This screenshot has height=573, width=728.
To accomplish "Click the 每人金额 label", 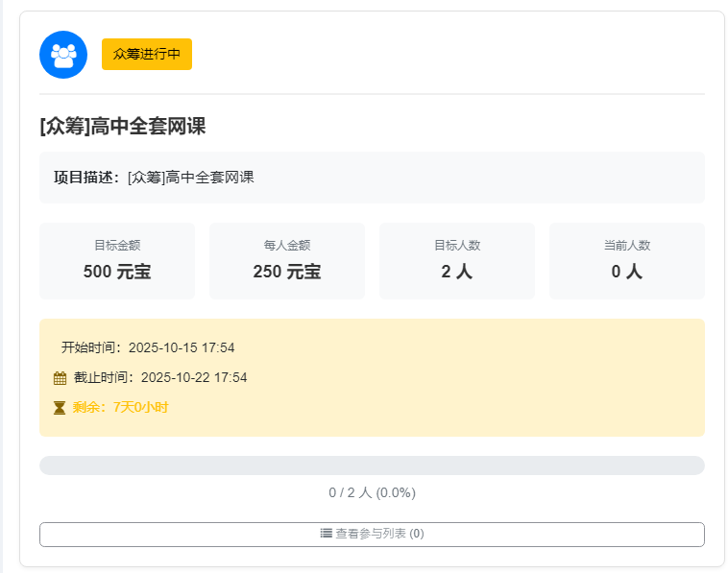I will tap(287, 246).
